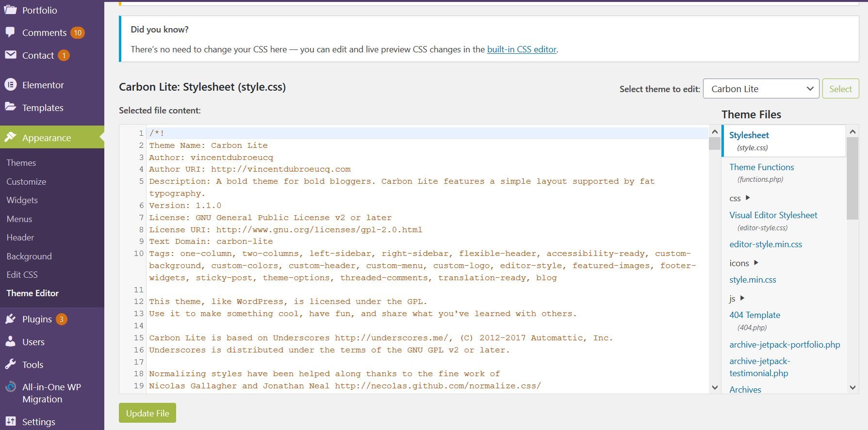
Task: Open the built-in CSS editor link
Action: (522, 49)
